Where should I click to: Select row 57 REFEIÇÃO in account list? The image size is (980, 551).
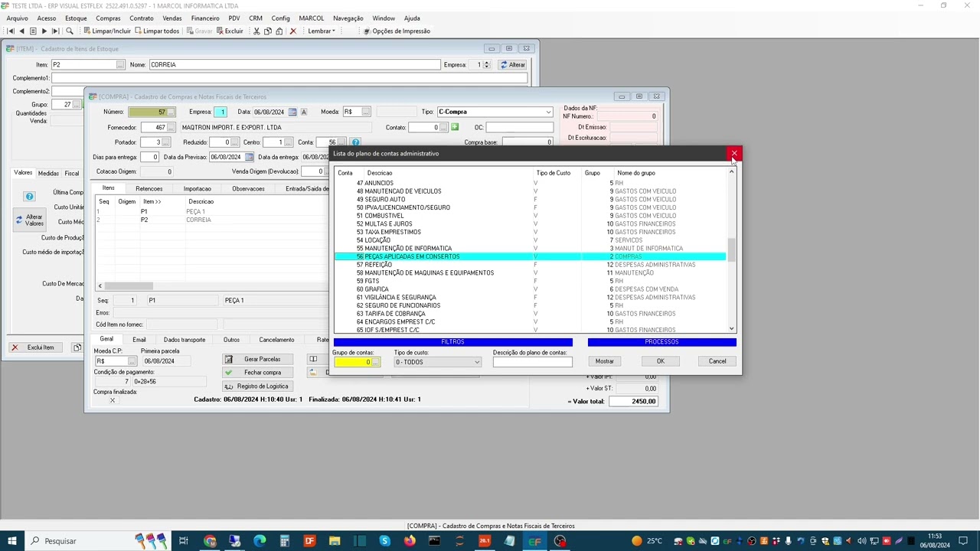click(x=530, y=265)
